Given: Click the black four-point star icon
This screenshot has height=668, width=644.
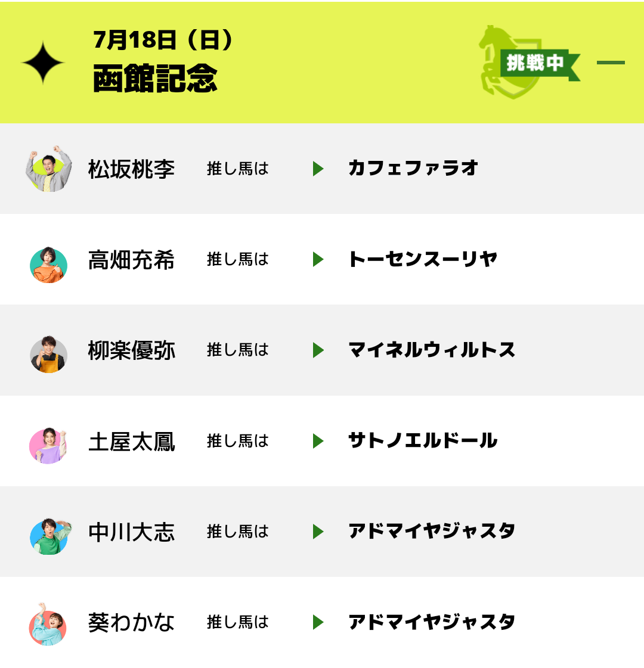Looking at the screenshot, I should [x=43, y=63].
